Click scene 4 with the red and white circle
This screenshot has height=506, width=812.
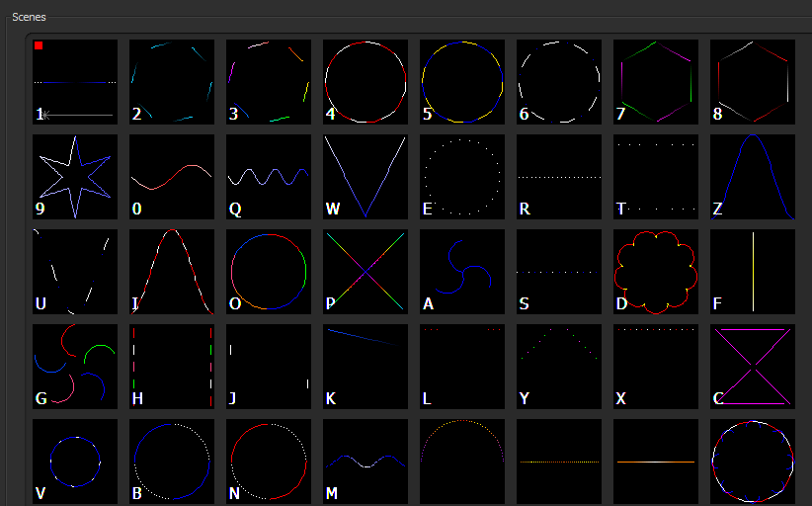365,82
